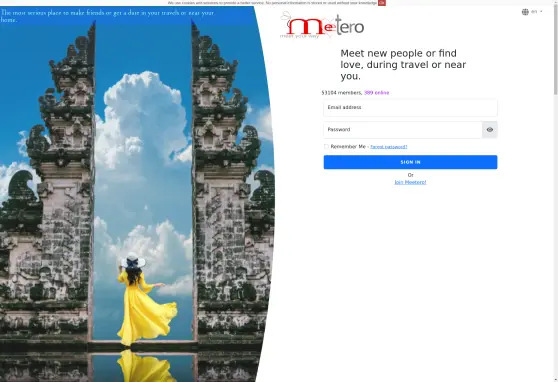Click the '53104 members' text

click(342, 93)
